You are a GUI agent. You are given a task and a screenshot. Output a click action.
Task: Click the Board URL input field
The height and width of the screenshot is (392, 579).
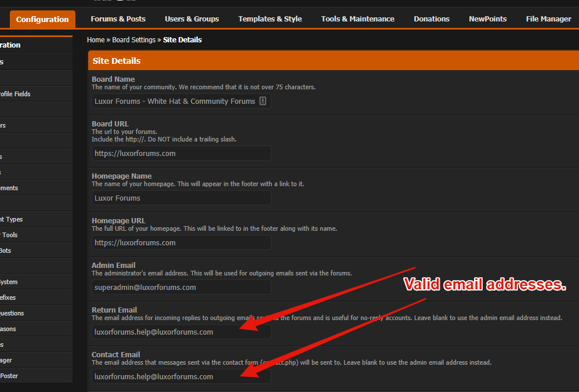[x=182, y=153]
